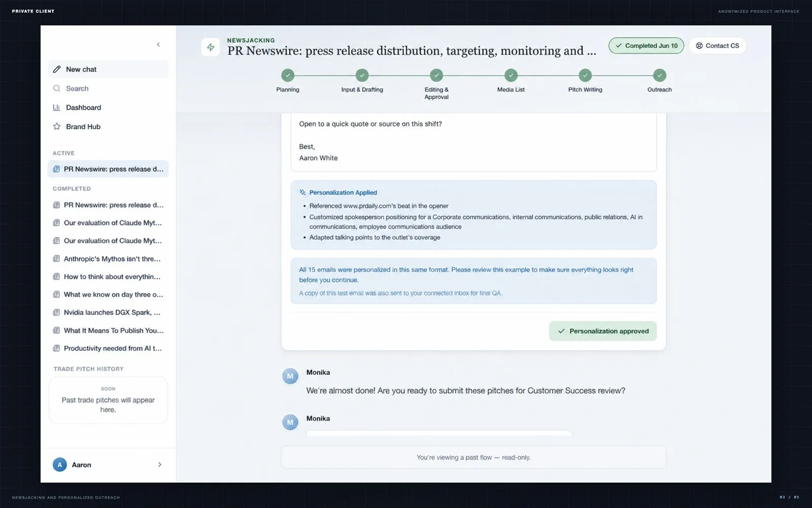The width and height of the screenshot is (812, 508).
Task: Click second 'Our evaluation of Claude Myt...' document icon
Action: pyautogui.click(x=56, y=241)
